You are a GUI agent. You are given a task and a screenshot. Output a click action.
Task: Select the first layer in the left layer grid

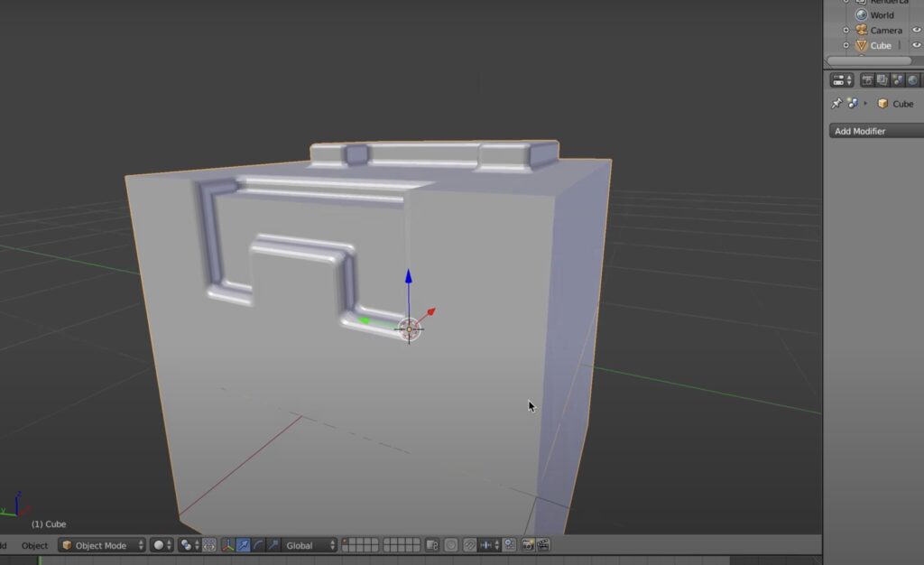pos(346,542)
